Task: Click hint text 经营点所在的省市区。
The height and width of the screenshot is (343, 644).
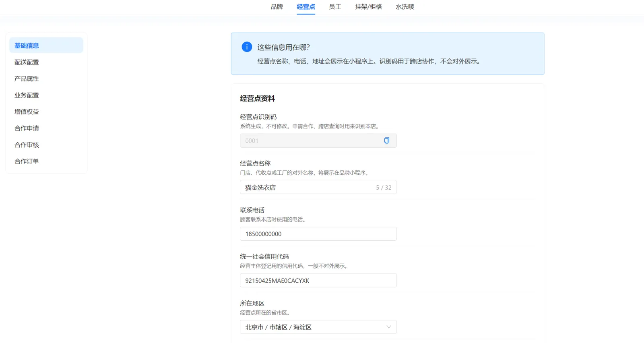Action: click(x=266, y=312)
